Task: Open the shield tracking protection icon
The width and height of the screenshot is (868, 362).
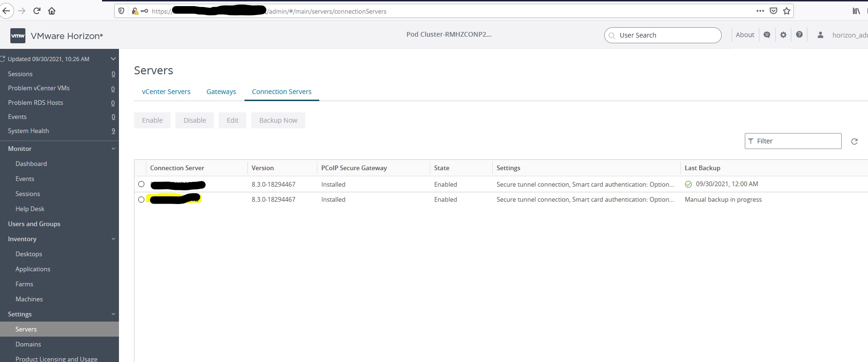Action: pos(121,11)
